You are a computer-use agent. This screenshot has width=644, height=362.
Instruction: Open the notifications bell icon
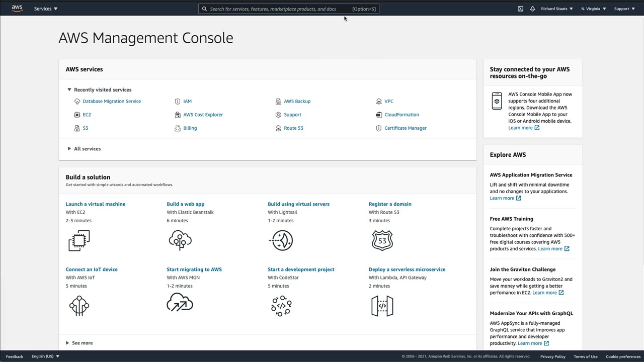click(532, 9)
